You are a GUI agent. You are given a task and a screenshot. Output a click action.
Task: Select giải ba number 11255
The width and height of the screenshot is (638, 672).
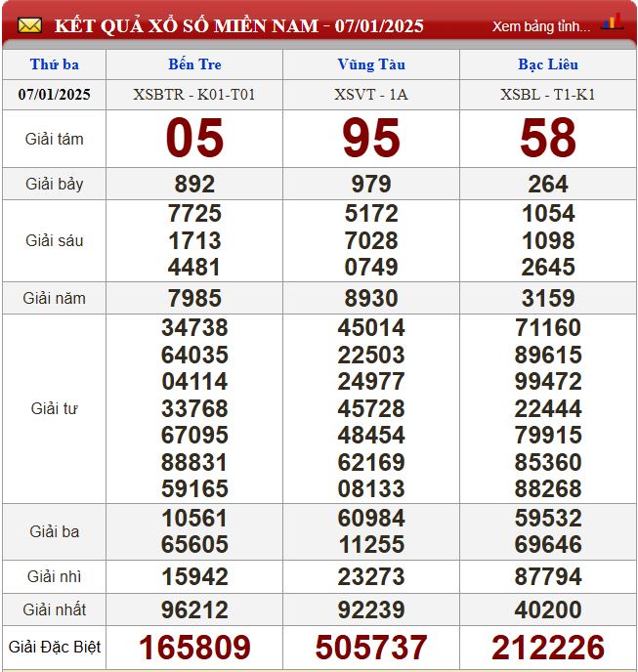point(371,544)
